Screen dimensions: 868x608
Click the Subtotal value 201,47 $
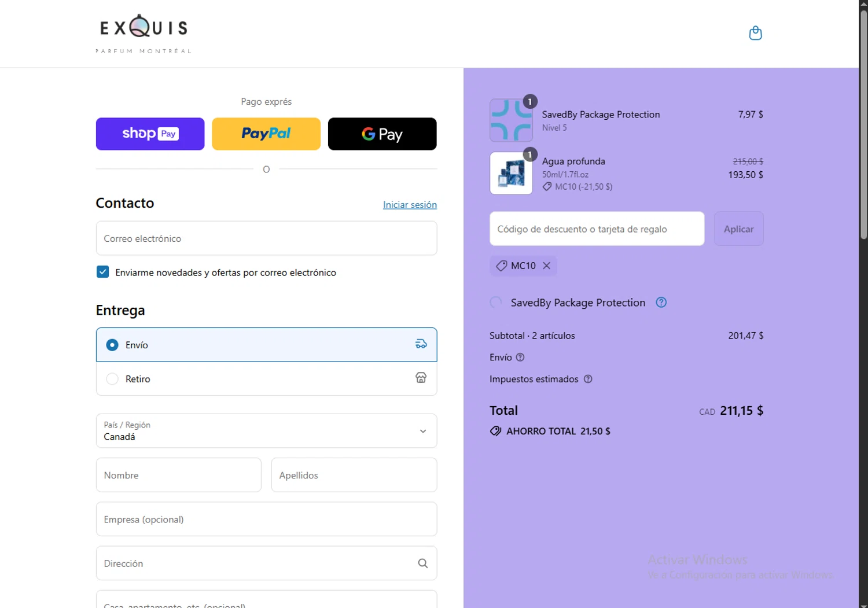pos(745,336)
